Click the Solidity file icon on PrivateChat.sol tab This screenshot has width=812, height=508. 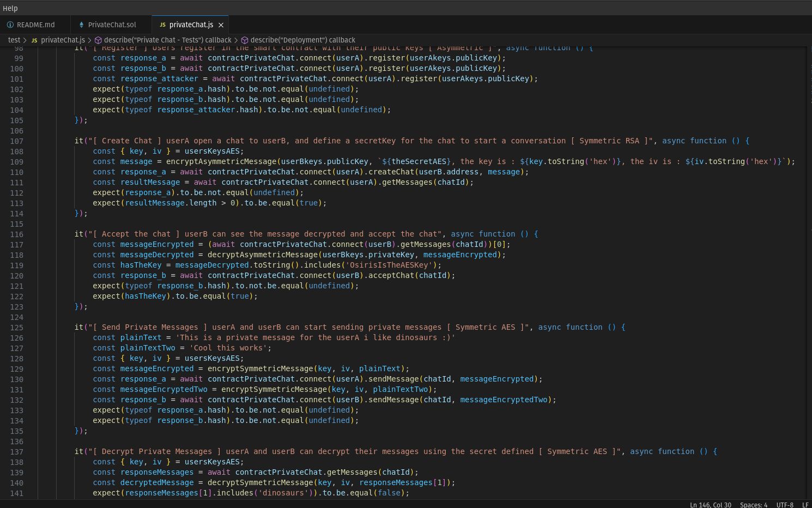(x=81, y=25)
